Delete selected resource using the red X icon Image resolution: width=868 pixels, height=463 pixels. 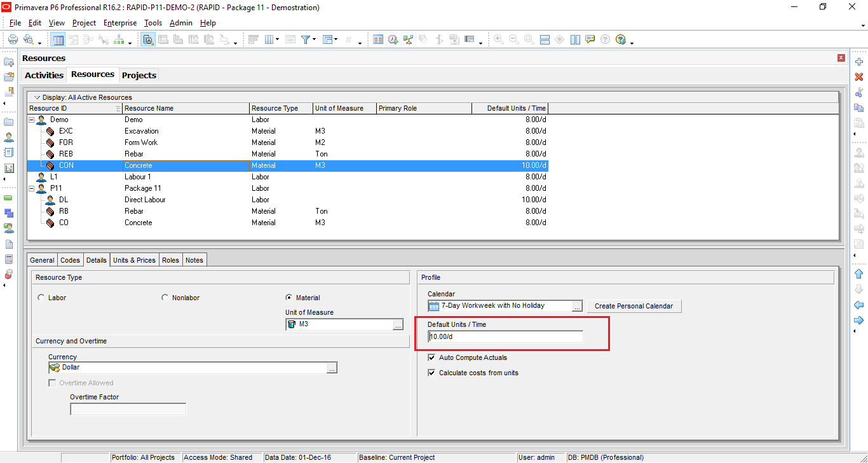click(858, 76)
